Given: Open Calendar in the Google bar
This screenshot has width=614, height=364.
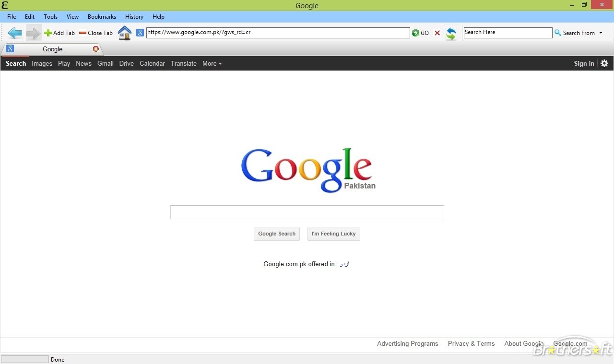Looking at the screenshot, I should point(152,63).
